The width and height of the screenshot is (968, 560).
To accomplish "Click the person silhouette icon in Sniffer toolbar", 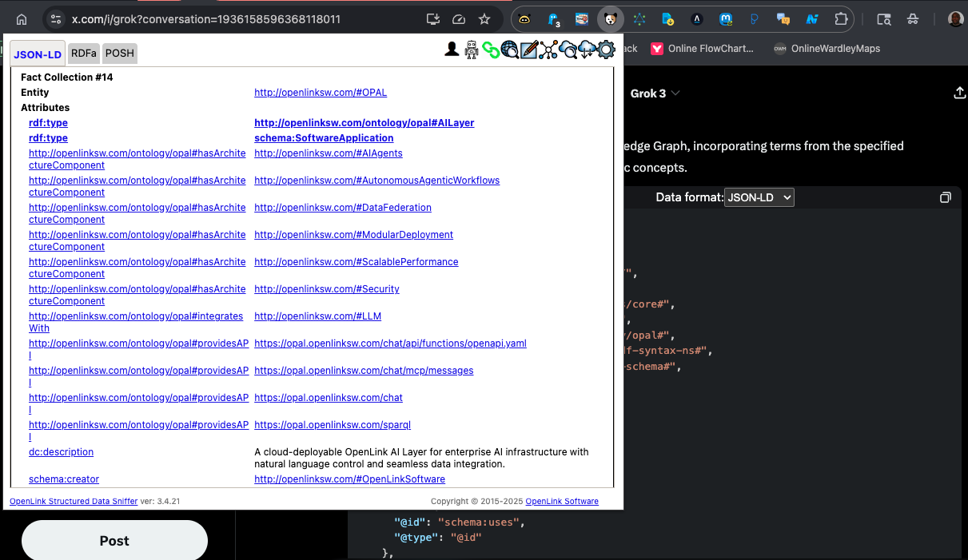I will click(452, 50).
